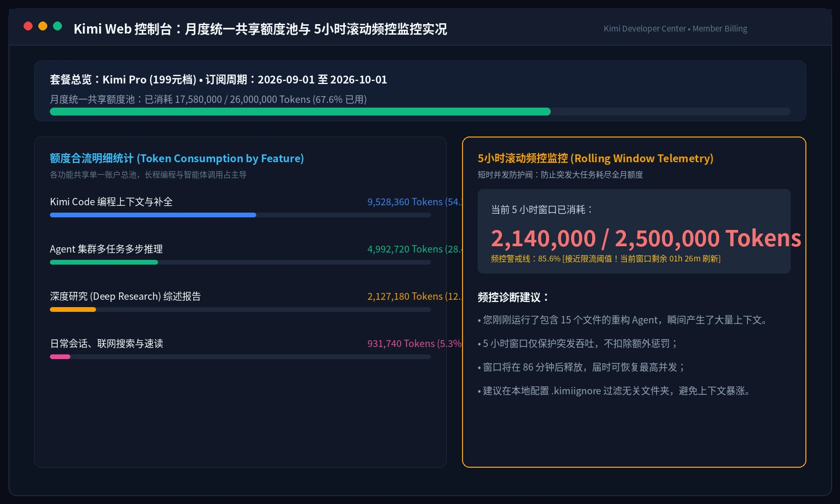This screenshot has height=504, width=840.
Task: Click the tip 5 小时窗口仅保护突发吞吐
Action: (578, 343)
